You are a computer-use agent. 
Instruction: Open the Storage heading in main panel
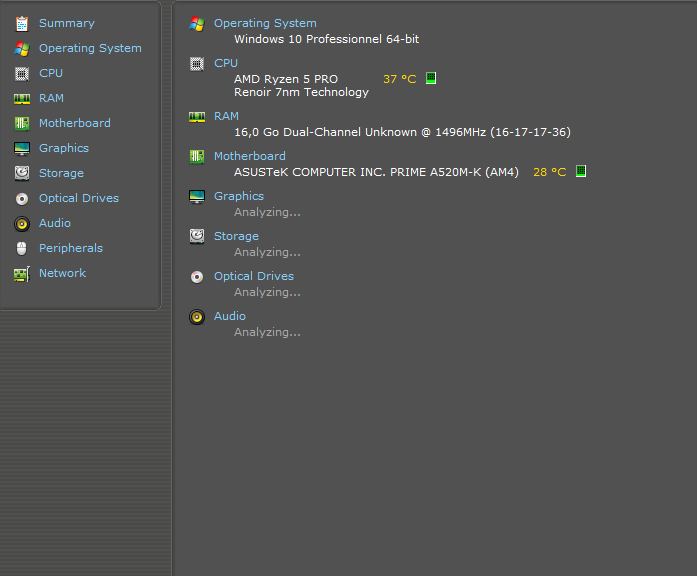point(236,236)
